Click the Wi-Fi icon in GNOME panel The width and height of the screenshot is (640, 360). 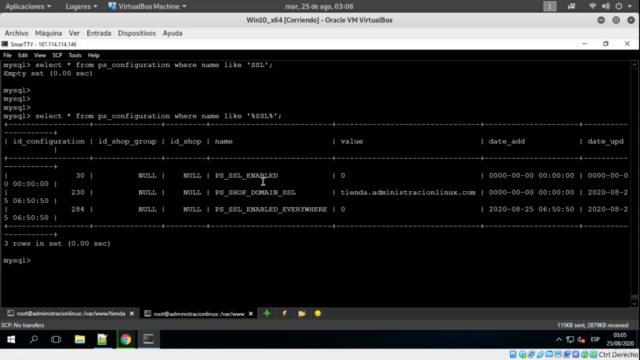tap(592, 6)
